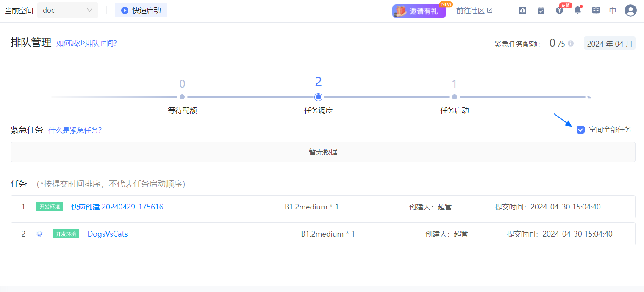
Task: Open the calendar check-in icon
Action: [541, 11]
